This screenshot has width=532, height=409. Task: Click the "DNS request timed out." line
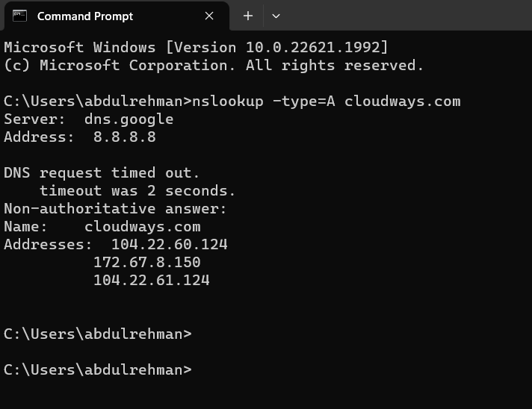click(x=102, y=172)
